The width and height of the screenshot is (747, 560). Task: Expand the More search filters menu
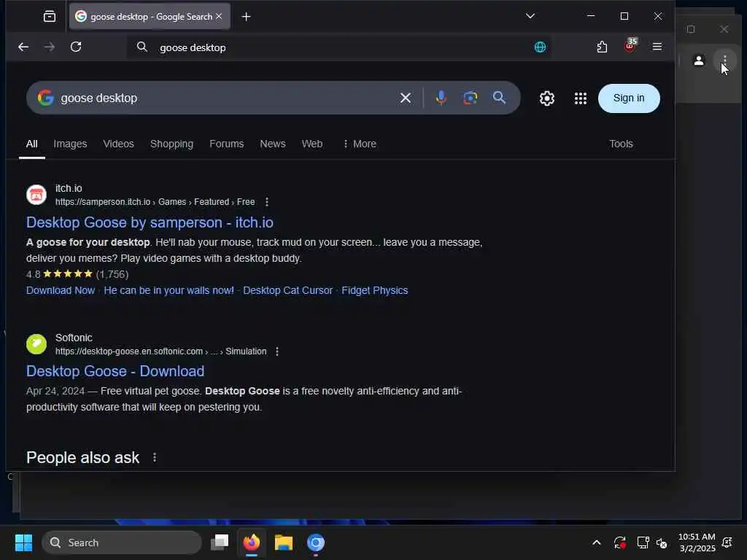[360, 144]
